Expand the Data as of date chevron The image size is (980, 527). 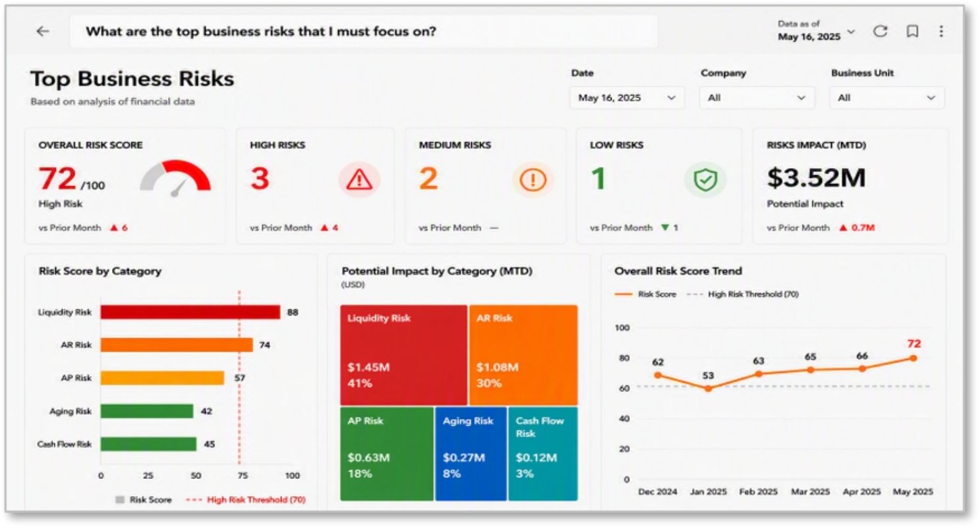851,31
